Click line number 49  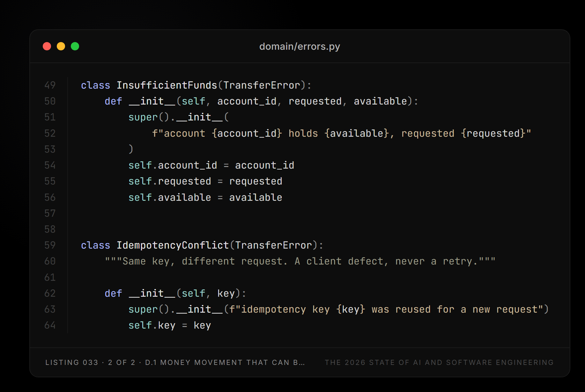[50, 85]
